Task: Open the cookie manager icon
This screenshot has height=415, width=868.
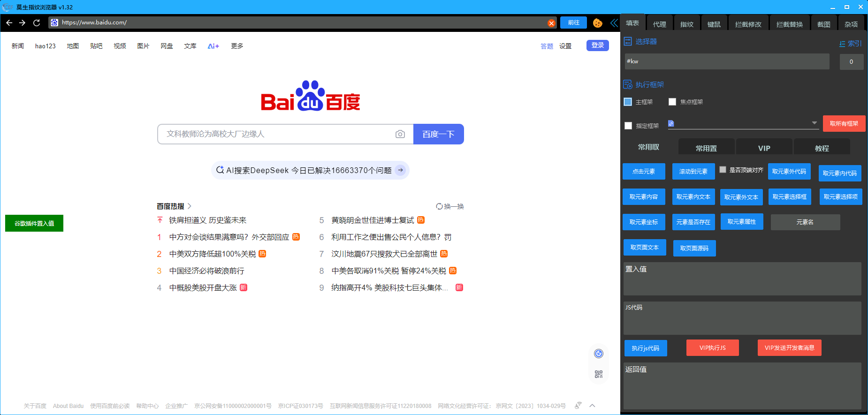Action: (x=597, y=23)
